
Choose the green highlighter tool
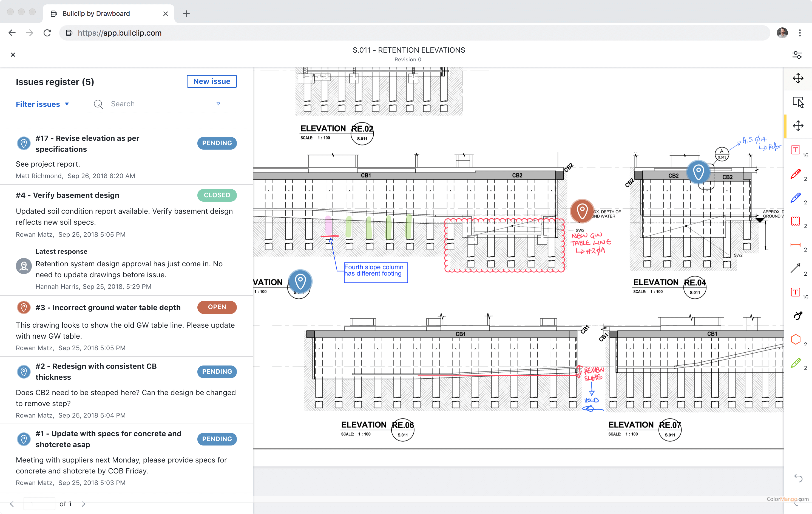click(796, 363)
